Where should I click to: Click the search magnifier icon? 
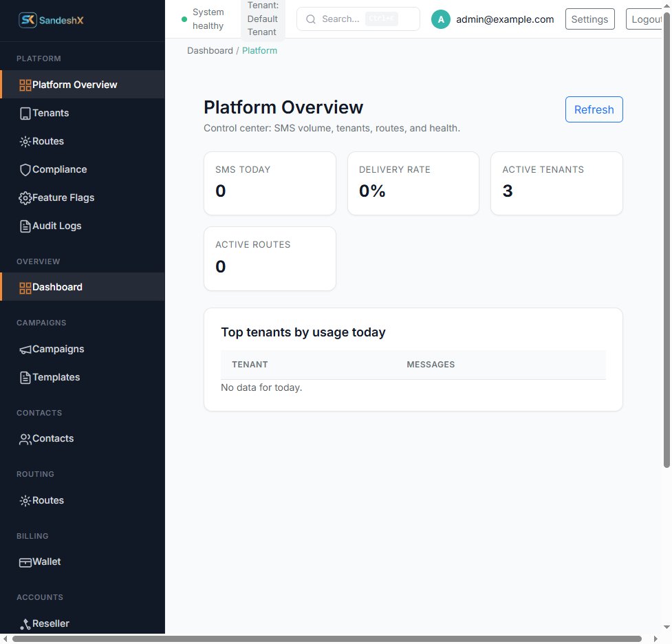point(311,19)
